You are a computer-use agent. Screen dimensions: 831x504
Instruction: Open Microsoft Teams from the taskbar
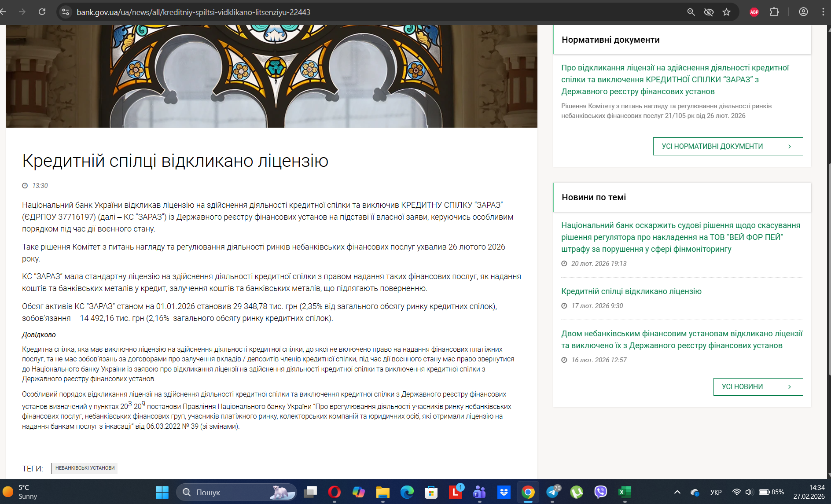point(480,492)
